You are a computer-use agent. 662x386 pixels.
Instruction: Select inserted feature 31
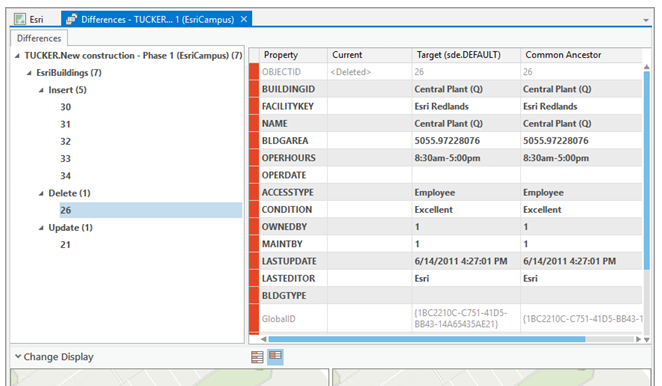65,124
